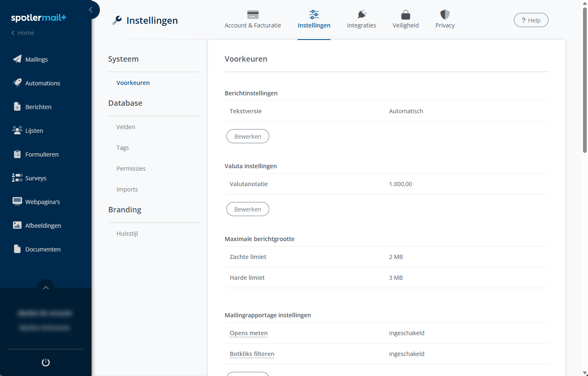Open Imports under Database
This screenshot has height=376, width=588.
point(127,189)
